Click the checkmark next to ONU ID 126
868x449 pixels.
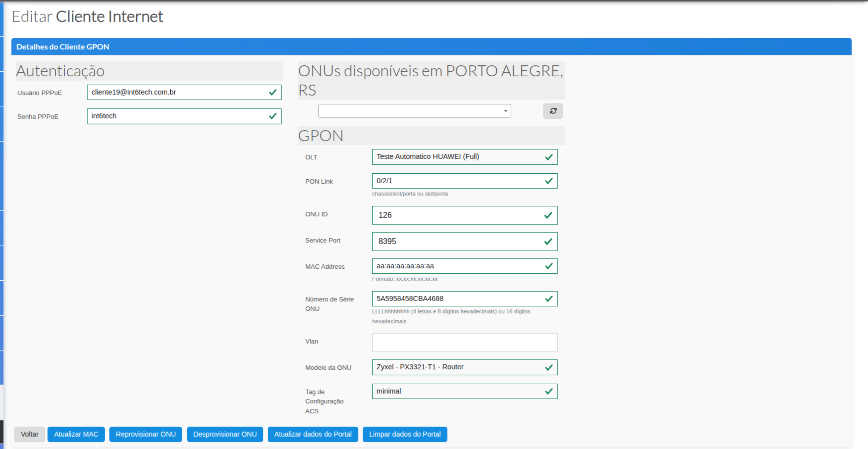coord(549,215)
